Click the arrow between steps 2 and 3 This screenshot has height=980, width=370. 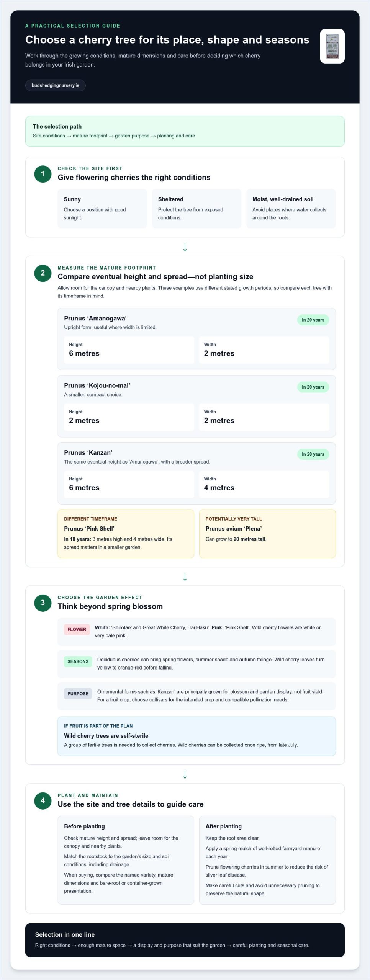(x=185, y=577)
